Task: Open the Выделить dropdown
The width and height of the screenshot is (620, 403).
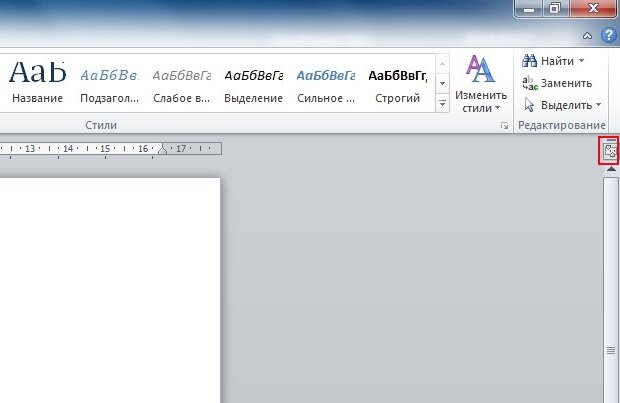Action: [x=562, y=105]
